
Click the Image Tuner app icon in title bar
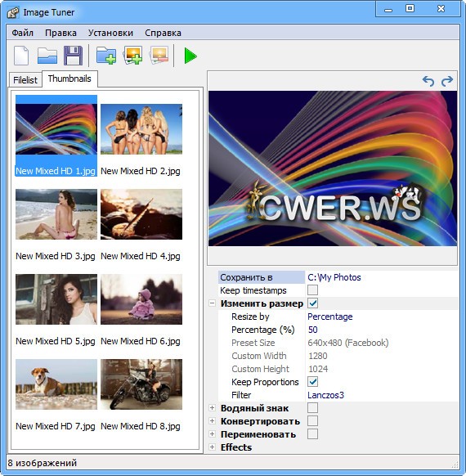[x=13, y=12]
